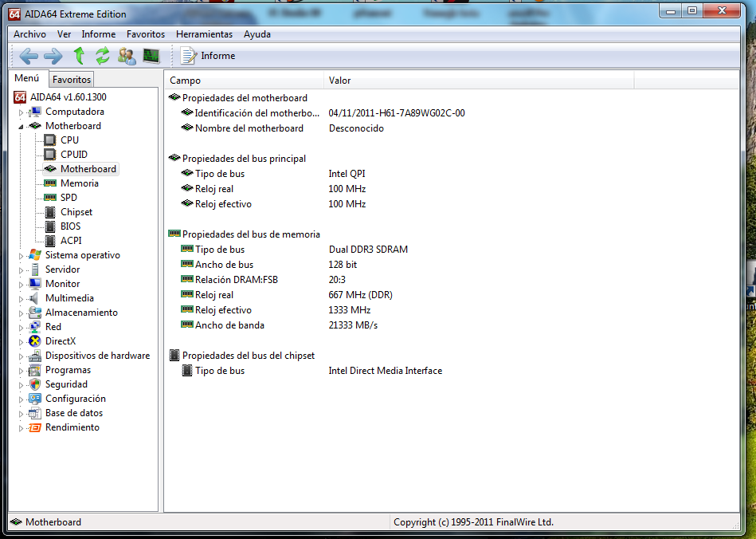Expand the Dispositivos de hardware node
Viewport: 756px width, 539px height.
(21, 356)
